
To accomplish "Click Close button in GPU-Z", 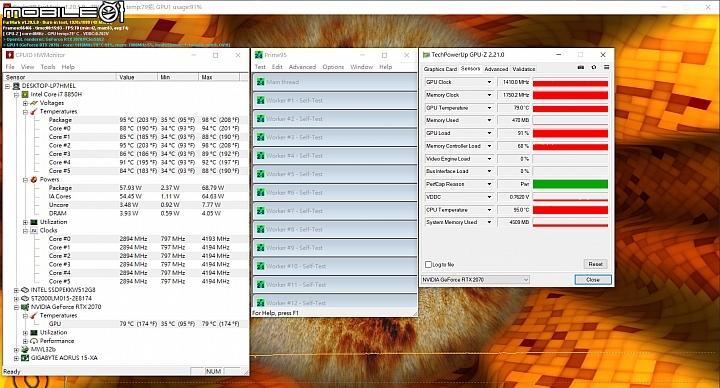I will tap(593, 280).
